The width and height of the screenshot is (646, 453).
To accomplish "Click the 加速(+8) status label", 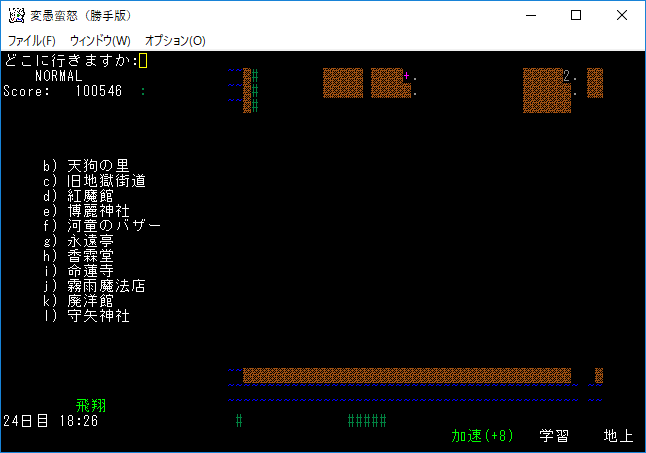I will click(x=482, y=436).
